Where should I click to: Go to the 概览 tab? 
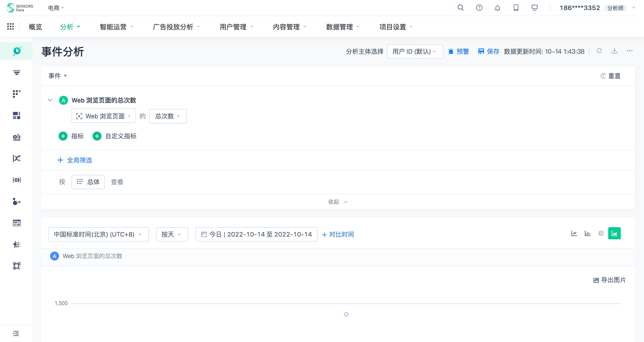[x=35, y=26]
